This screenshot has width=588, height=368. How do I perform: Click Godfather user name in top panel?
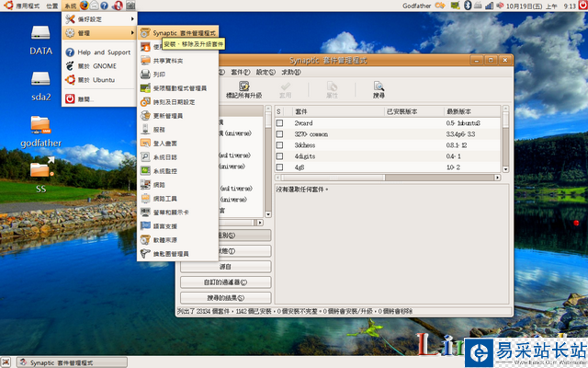click(x=416, y=6)
